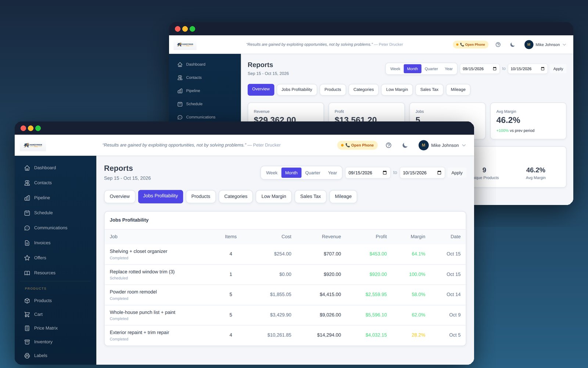Select Month period in back window
The width and height of the screenshot is (588, 368).
[x=412, y=69]
